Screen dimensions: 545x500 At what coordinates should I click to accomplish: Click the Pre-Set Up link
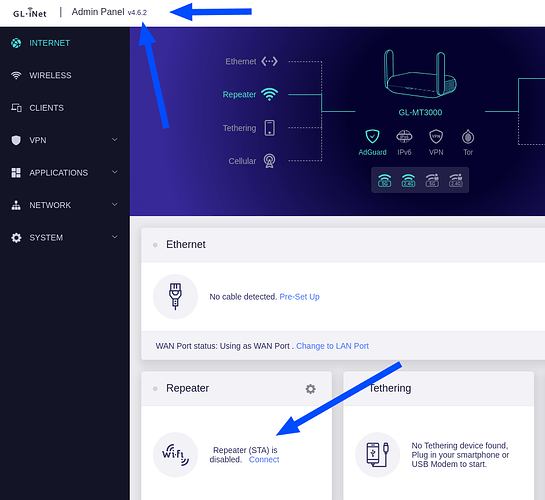(299, 297)
